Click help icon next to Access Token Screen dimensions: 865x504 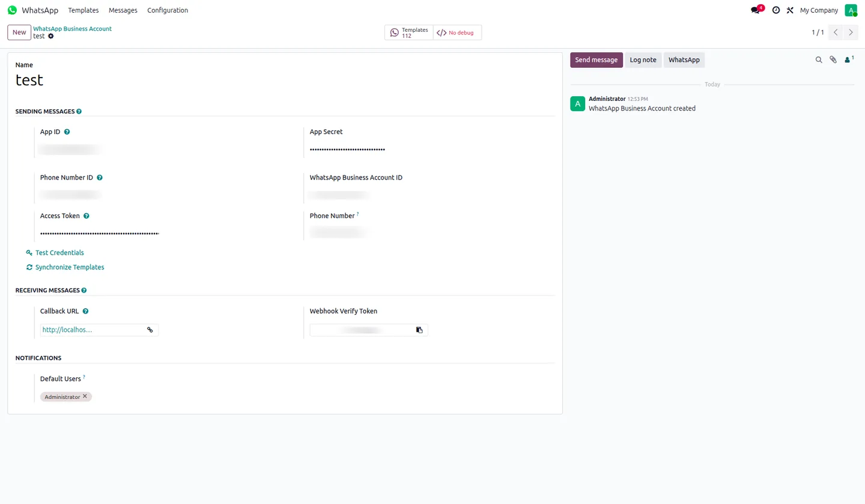pyautogui.click(x=86, y=216)
